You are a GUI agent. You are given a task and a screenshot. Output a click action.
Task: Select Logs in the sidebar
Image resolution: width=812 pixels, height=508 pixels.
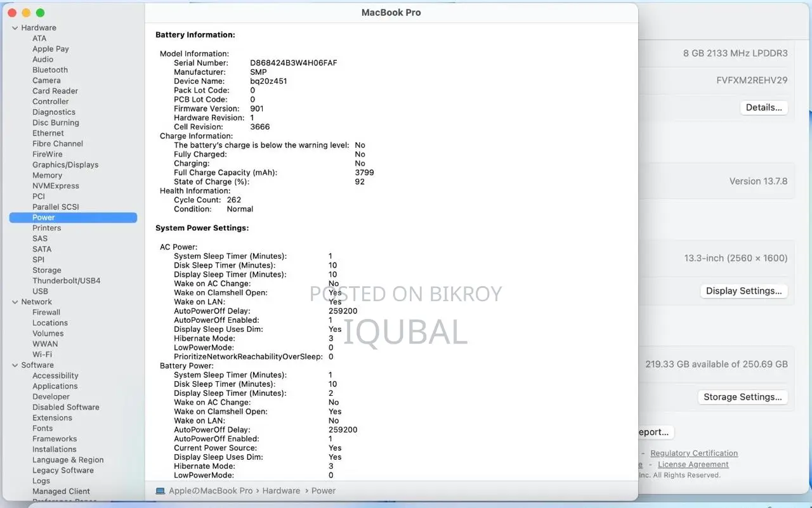[41, 481]
